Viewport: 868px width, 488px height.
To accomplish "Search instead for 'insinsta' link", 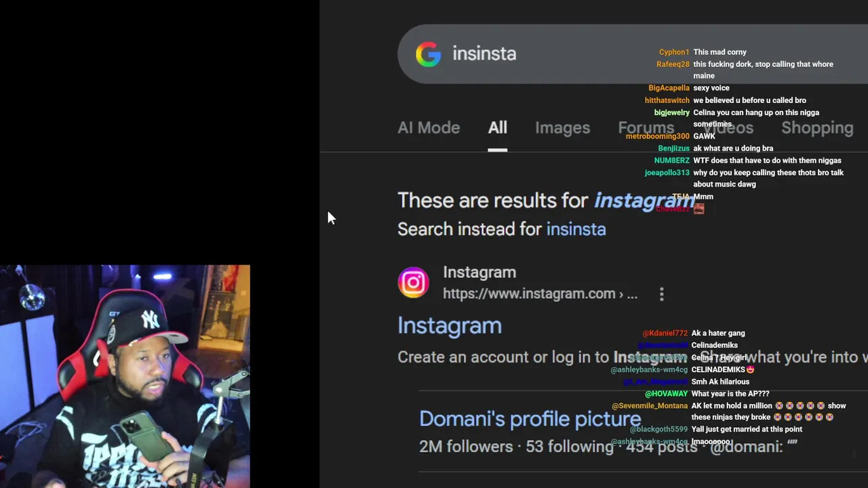I will [x=576, y=229].
